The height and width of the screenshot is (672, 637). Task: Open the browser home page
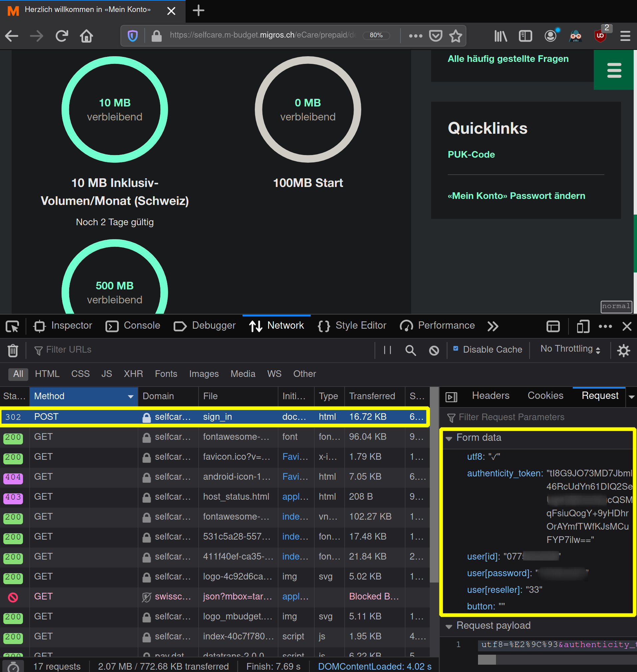click(x=86, y=36)
